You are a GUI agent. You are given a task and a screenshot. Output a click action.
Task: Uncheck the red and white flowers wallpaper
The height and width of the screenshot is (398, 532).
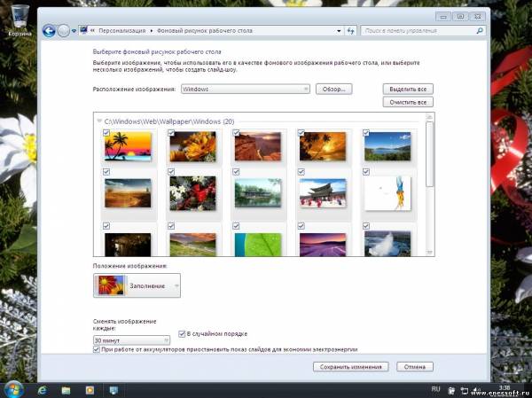(171, 172)
